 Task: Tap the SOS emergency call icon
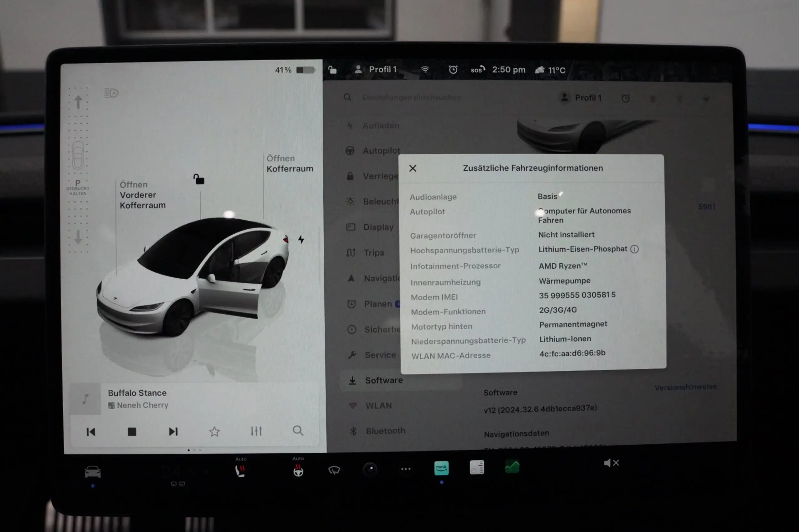point(478,70)
